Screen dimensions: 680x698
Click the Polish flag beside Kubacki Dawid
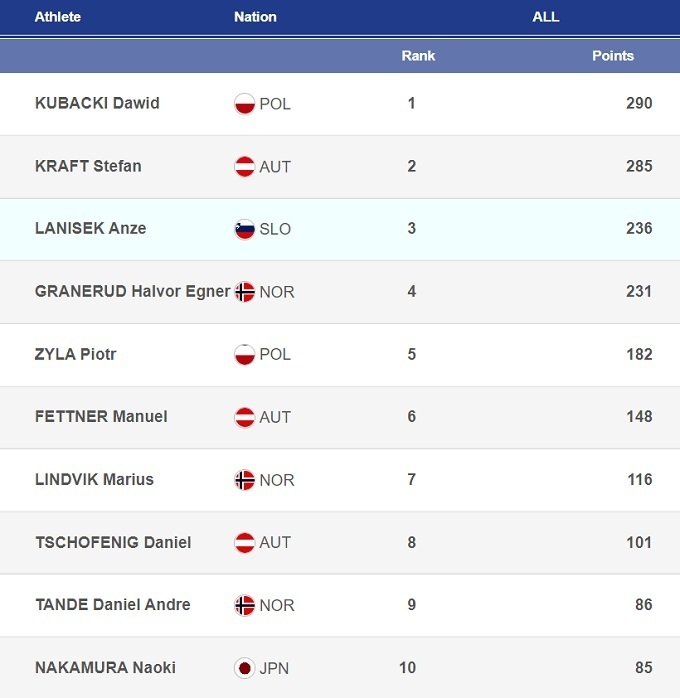(x=245, y=103)
